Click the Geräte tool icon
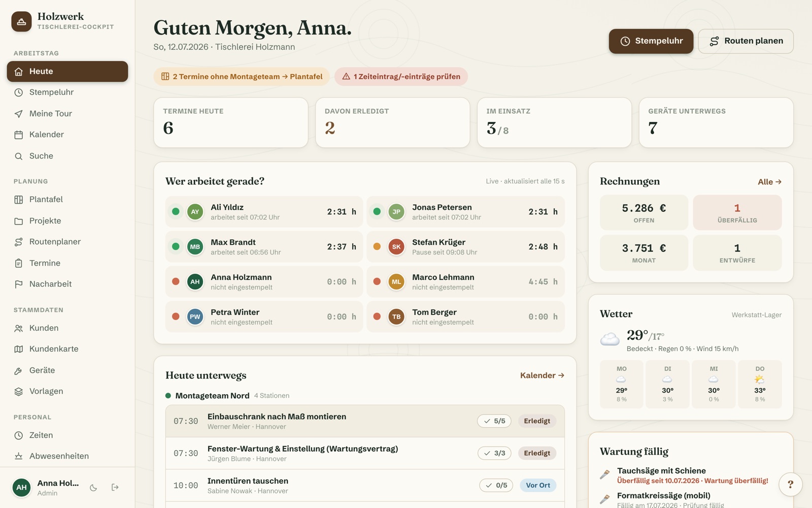Viewport: 812px width, 508px height. [19, 370]
